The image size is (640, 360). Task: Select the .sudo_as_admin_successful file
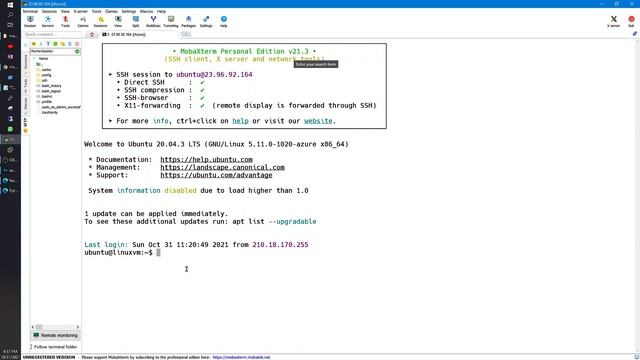click(x=60, y=107)
